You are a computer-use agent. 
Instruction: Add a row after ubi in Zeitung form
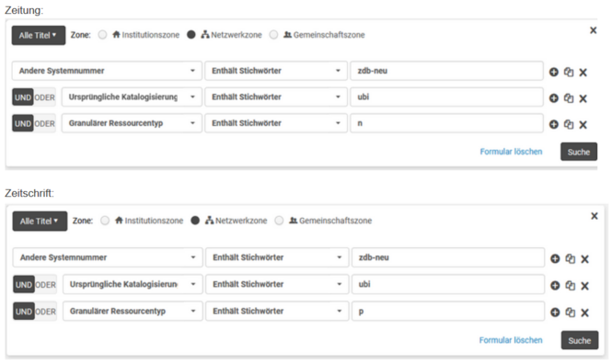(553, 98)
